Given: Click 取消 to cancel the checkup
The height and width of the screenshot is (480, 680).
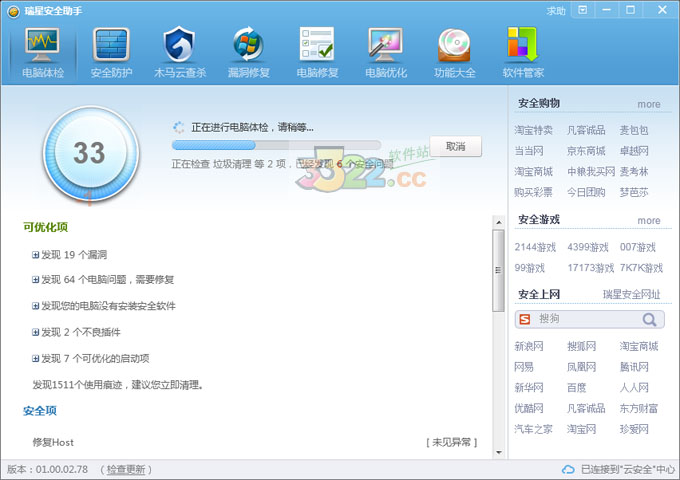Looking at the screenshot, I should (x=455, y=147).
